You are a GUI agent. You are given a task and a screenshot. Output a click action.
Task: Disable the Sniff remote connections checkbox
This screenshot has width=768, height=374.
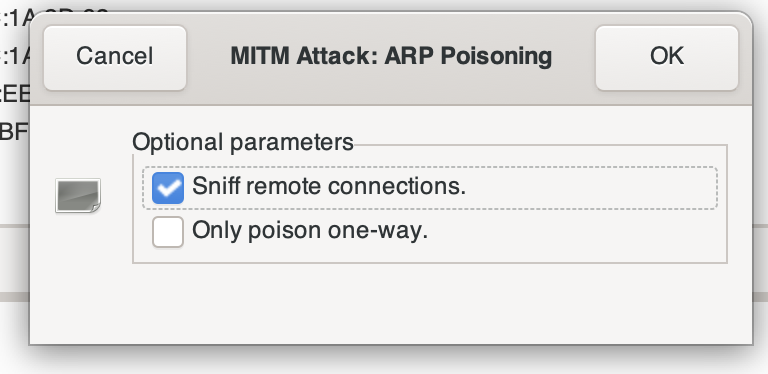point(168,188)
